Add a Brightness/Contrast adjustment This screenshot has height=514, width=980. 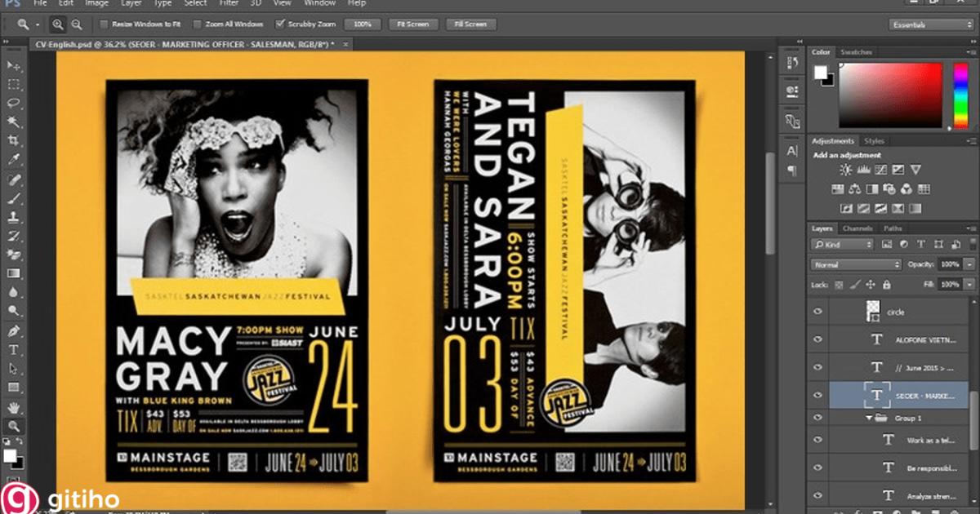coord(845,170)
